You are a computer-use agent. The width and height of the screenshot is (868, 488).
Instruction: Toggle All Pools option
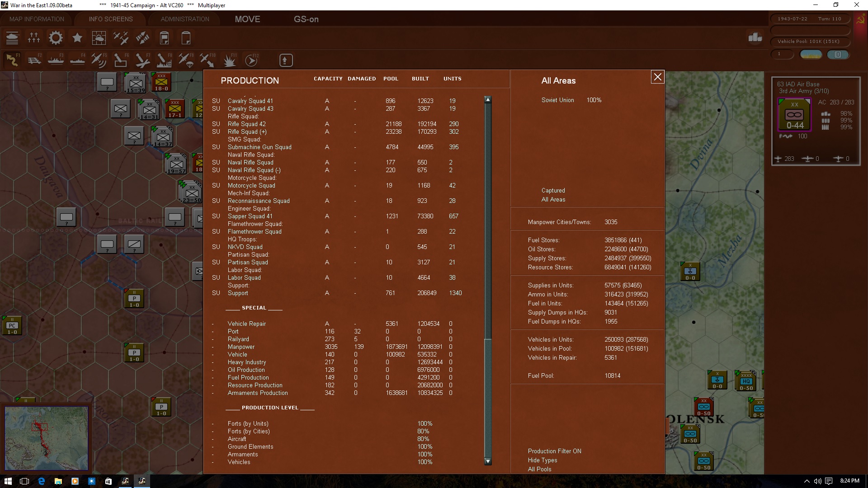pos(539,469)
